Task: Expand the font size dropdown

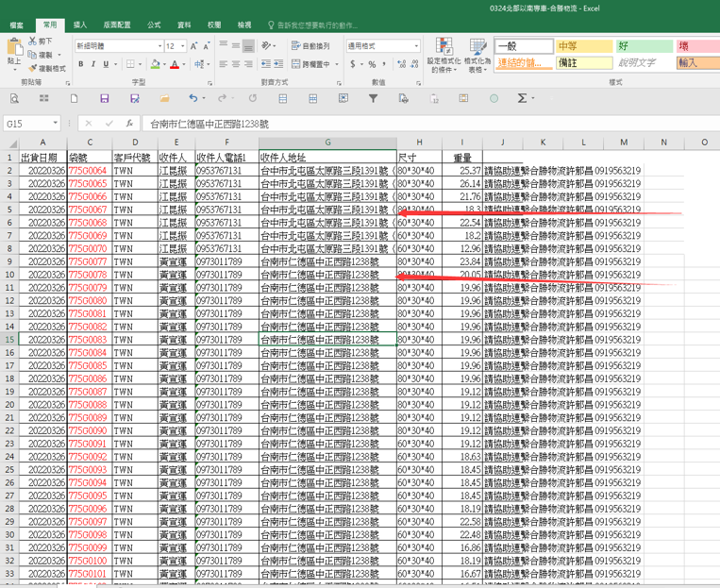Action: 182,46
